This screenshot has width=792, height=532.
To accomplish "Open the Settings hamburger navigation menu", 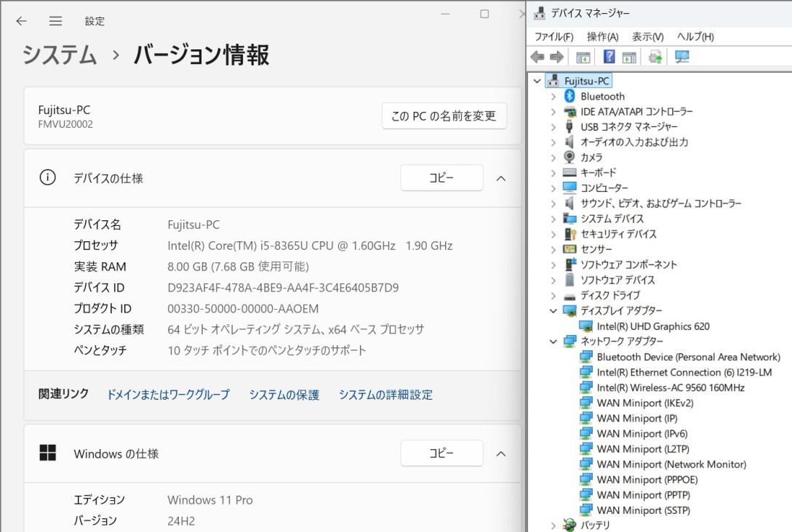I will (55, 21).
